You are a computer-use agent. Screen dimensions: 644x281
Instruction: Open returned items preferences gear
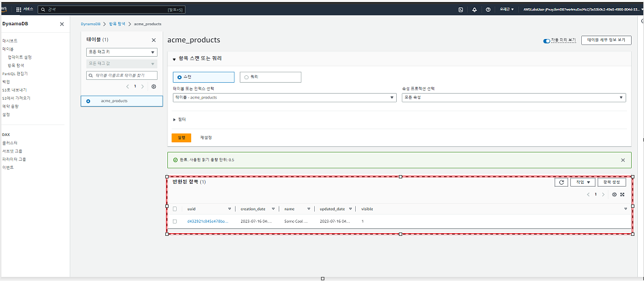tap(615, 194)
